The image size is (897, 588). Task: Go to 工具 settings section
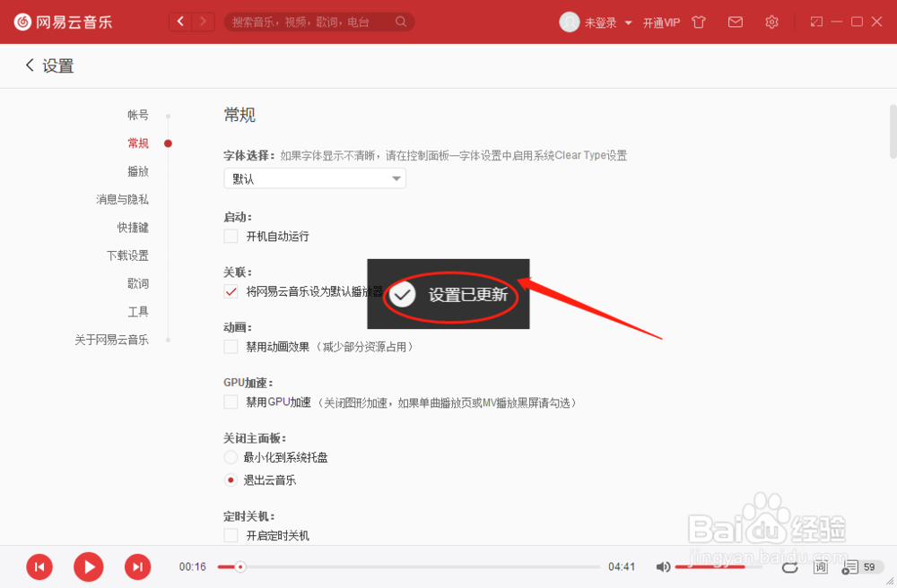pyautogui.click(x=138, y=311)
